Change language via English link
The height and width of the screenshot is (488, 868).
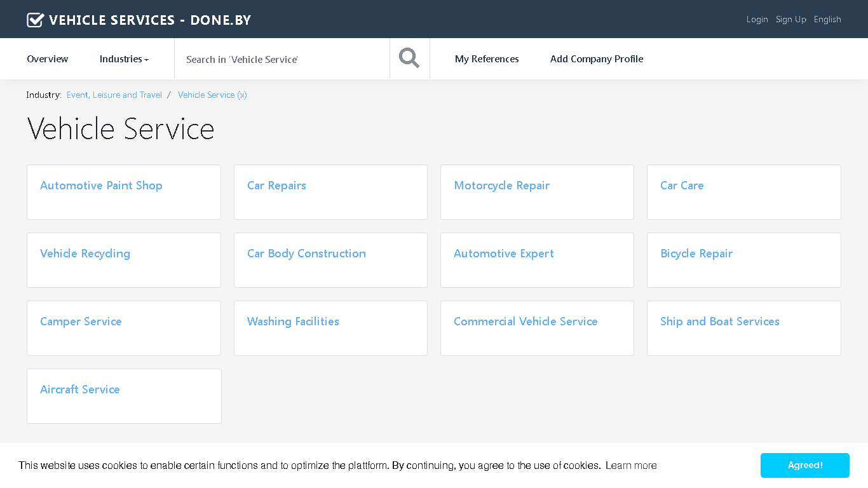(827, 20)
